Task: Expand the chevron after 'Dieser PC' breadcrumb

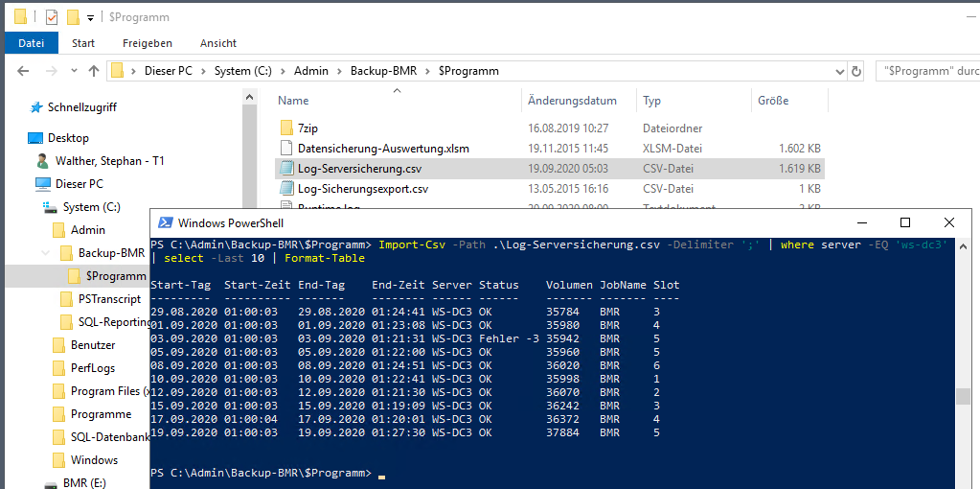Action: pos(204,71)
